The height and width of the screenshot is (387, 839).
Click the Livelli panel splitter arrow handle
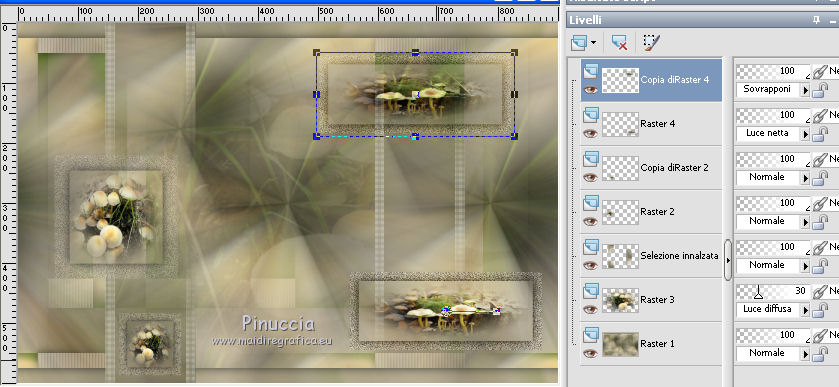point(728,260)
